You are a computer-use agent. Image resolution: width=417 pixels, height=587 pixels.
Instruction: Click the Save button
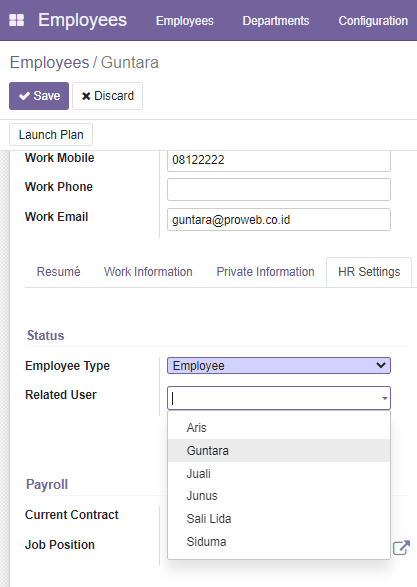coord(39,96)
